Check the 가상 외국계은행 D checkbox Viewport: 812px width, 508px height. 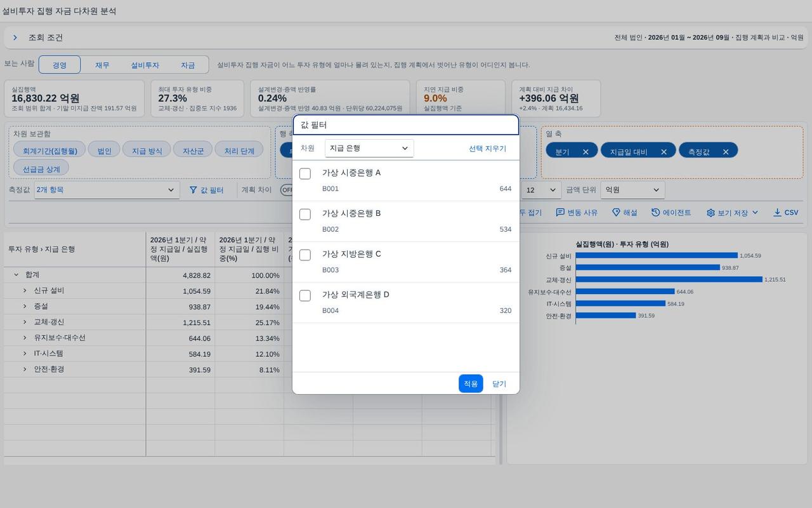coord(305,295)
